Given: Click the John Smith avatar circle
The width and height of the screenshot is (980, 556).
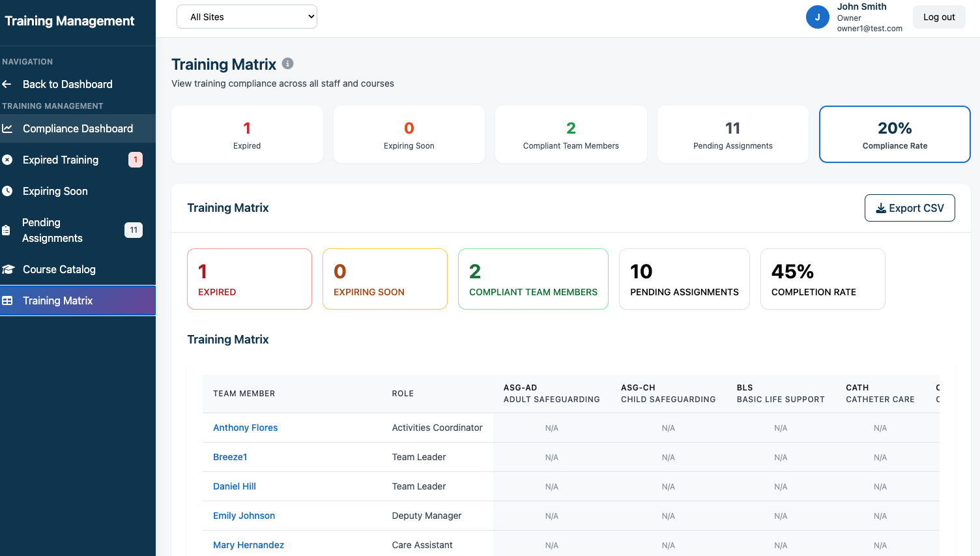Looking at the screenshot, I should click(817, 17).
